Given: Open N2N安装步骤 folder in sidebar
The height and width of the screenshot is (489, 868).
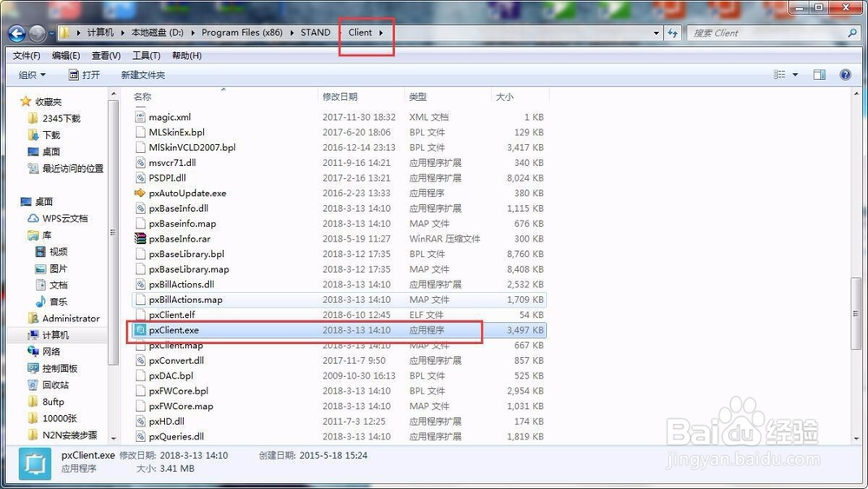Looking at the screenshot, I should click(x=62, y=435).
